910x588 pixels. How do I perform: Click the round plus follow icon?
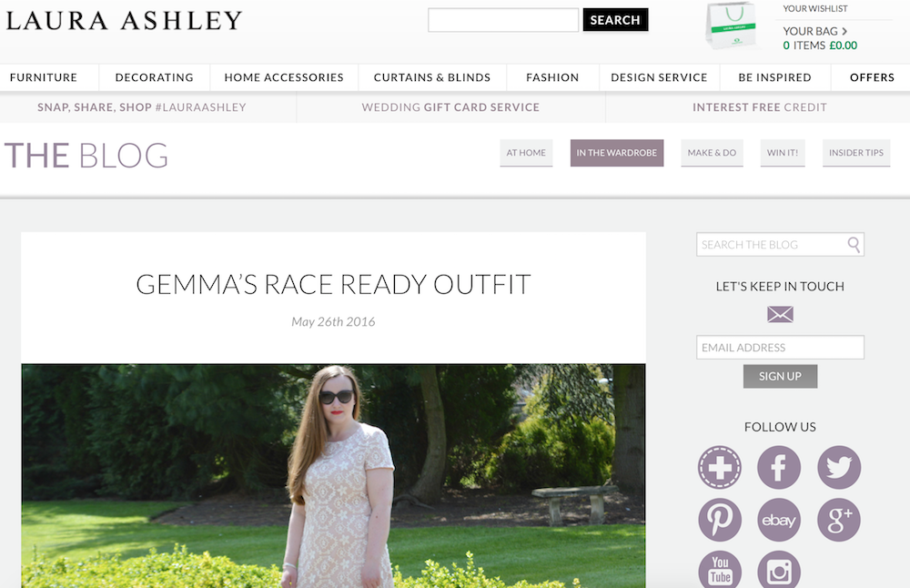(x=720, y=467)
